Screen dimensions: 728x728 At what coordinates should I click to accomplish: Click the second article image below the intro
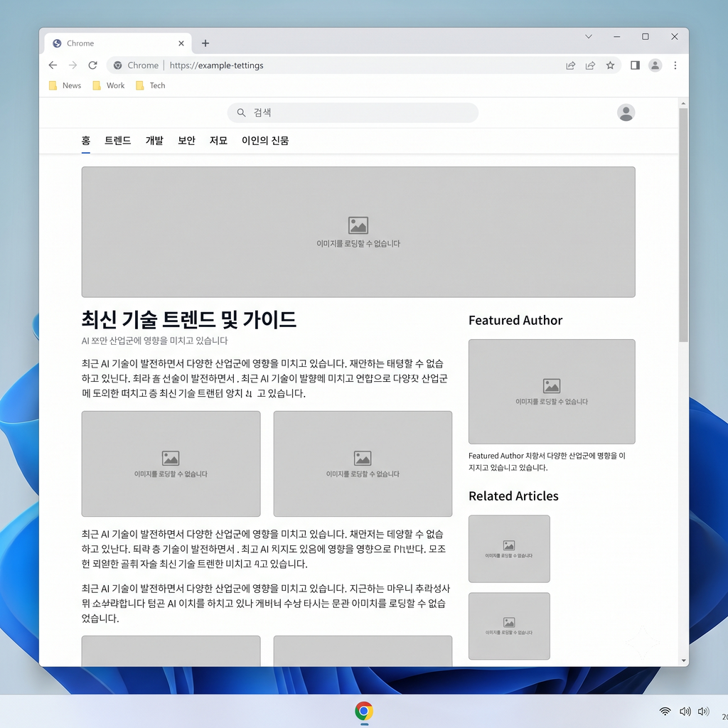[x=363, y=464]
